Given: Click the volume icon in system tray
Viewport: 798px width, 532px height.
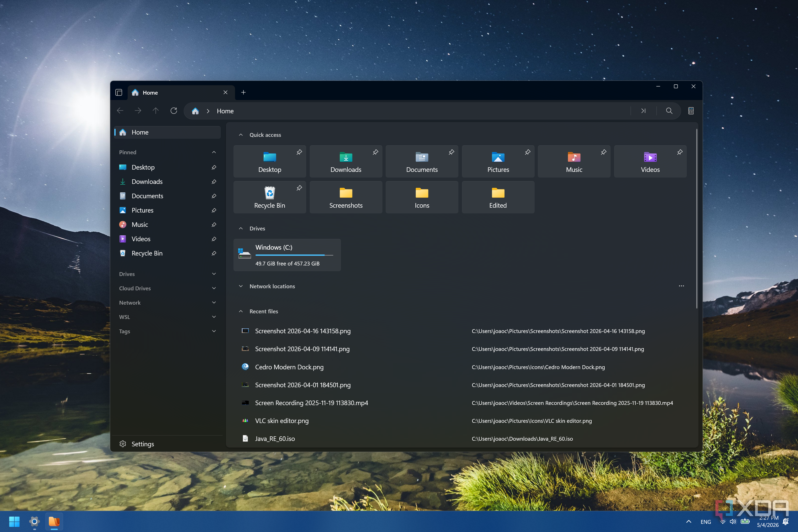Looking at the screenshot, I should pos(733,522).
